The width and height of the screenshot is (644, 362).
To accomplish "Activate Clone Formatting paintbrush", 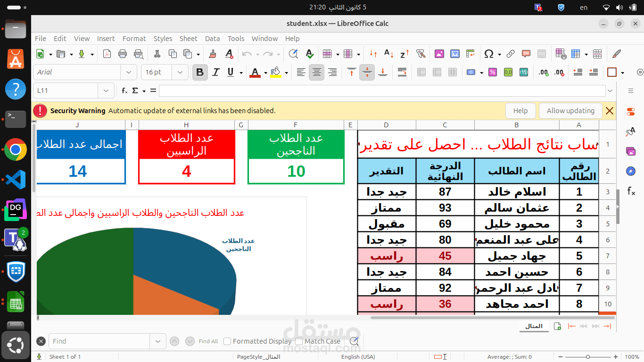I will coord(213,54).
